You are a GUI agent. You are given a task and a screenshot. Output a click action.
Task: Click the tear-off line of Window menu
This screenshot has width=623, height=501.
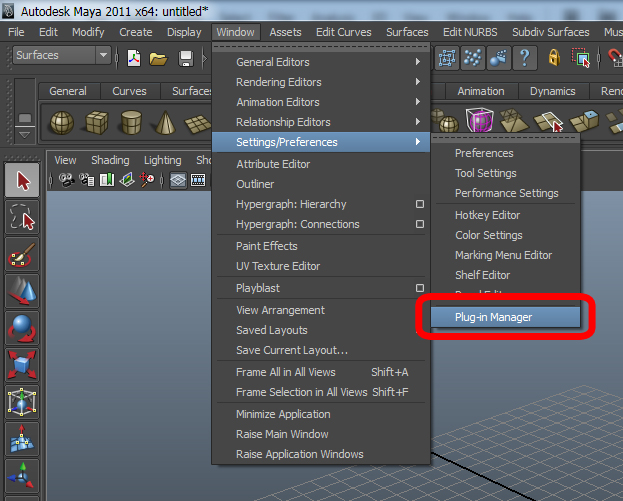(x=321, y=47)
